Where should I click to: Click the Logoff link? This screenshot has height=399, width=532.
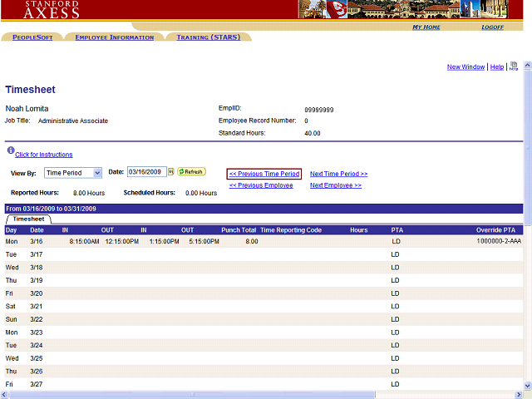point(492,27)
